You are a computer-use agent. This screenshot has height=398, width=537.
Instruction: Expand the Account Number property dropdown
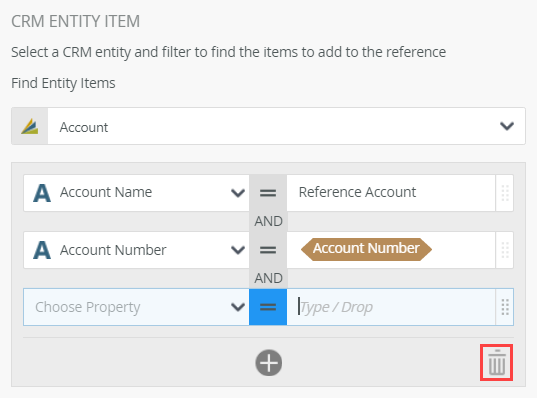coord(238,250)
